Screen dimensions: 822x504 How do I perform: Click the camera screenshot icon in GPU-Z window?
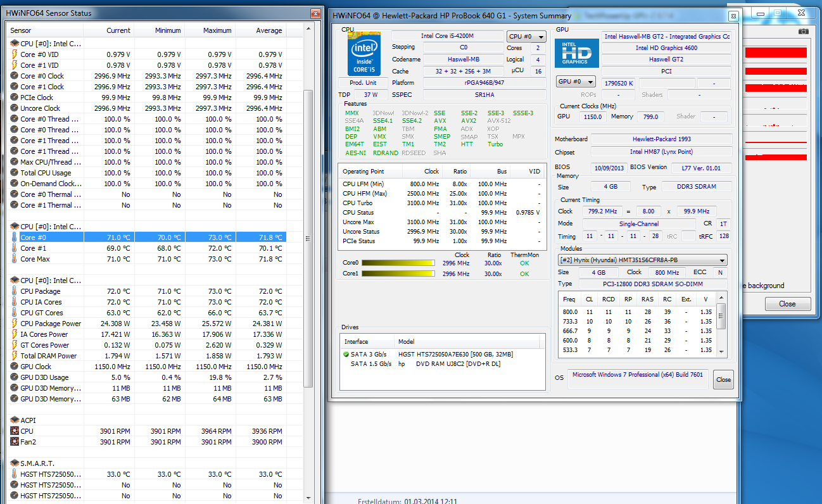pos(804,31)
